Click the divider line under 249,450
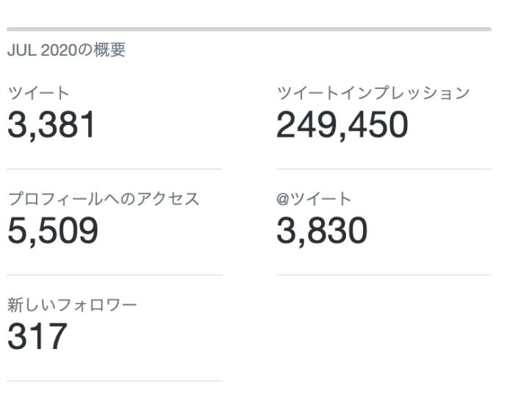 point(384,169)
